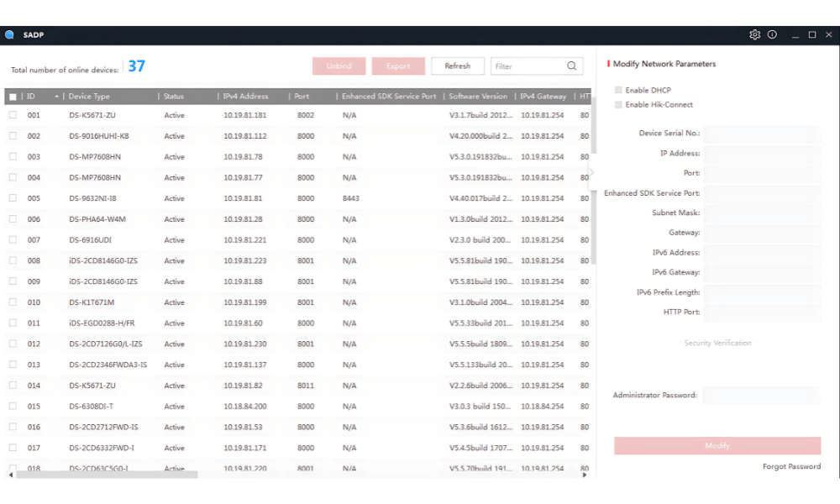Select device row DS-6916UDI
The image size is (840, 504).
click(298, 240)
